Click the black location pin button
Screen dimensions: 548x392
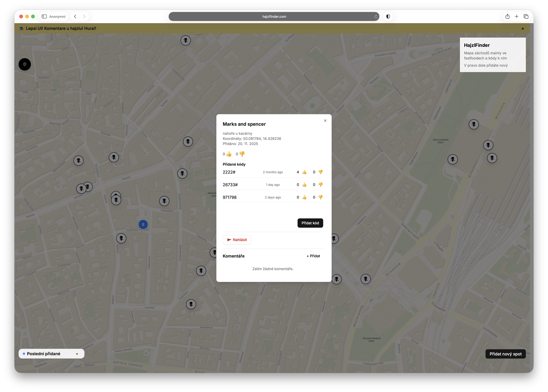pos(25,64)
